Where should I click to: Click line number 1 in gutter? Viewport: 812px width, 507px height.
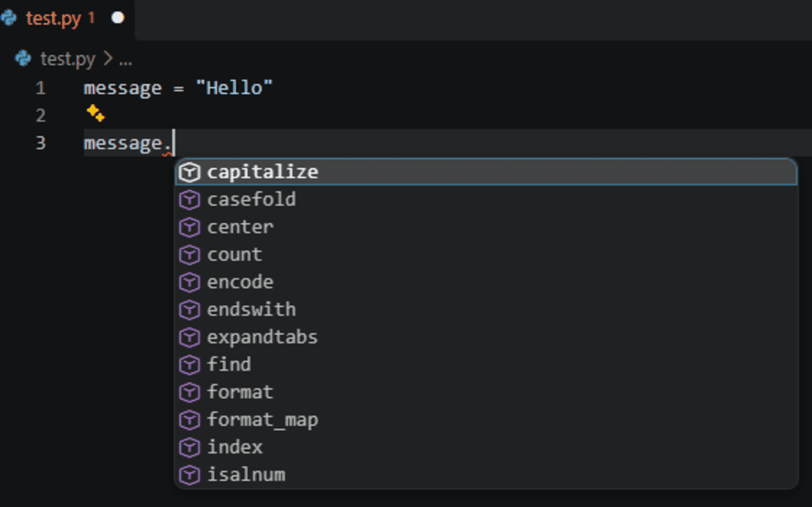(x=41, y=88)
